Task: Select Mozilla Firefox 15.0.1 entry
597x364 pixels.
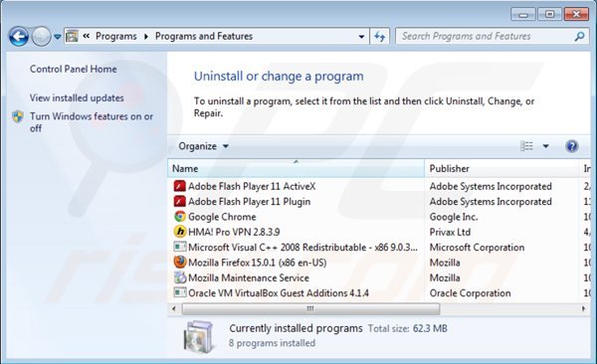Action: [x=258, y=263]
